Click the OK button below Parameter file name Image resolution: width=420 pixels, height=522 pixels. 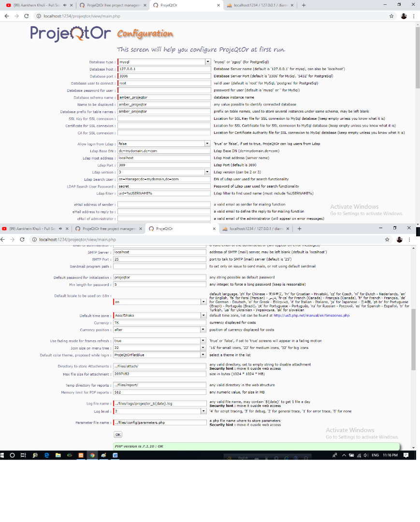coord(118,435)
